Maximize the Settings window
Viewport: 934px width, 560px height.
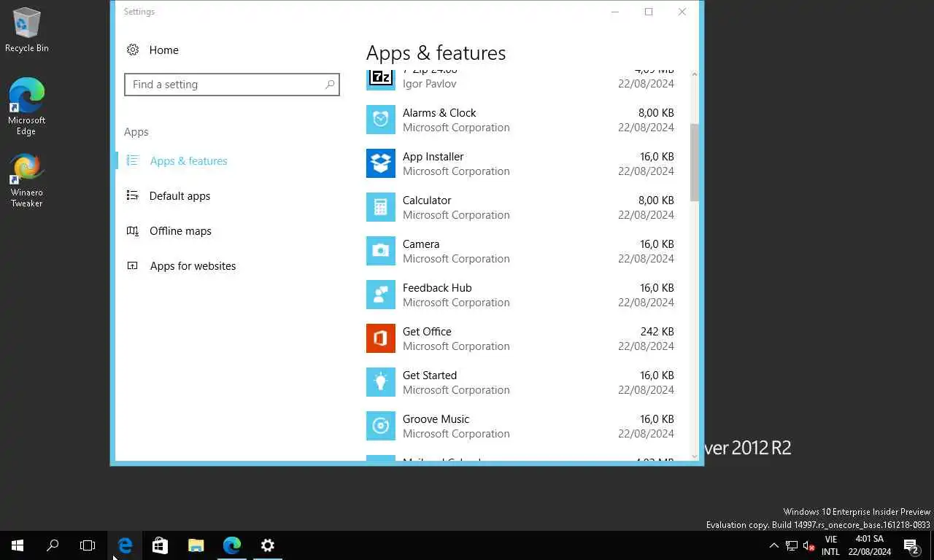coord(648,12)
